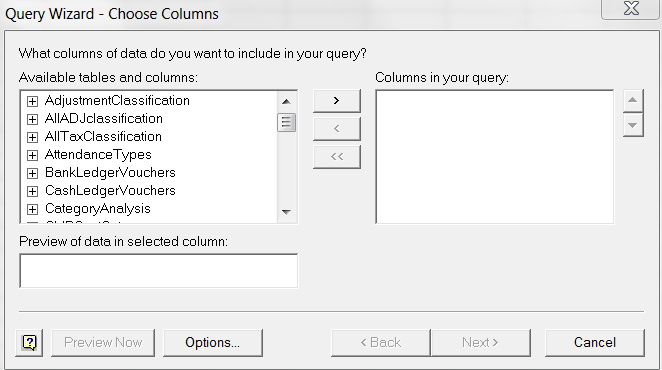Expand the AttendanceTypes table node
Viewport: 662px width, 370px height.
click(32, 155)
